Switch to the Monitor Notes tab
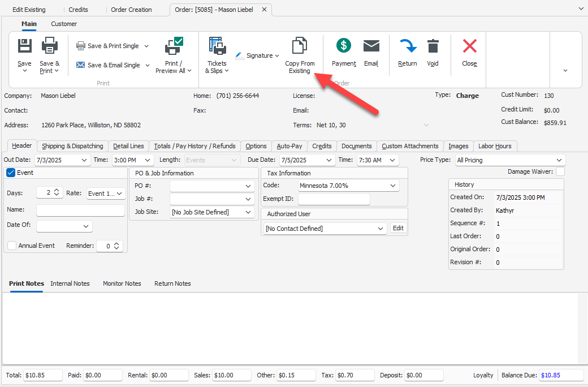588x387 pixels. click(x=122, y=284)
